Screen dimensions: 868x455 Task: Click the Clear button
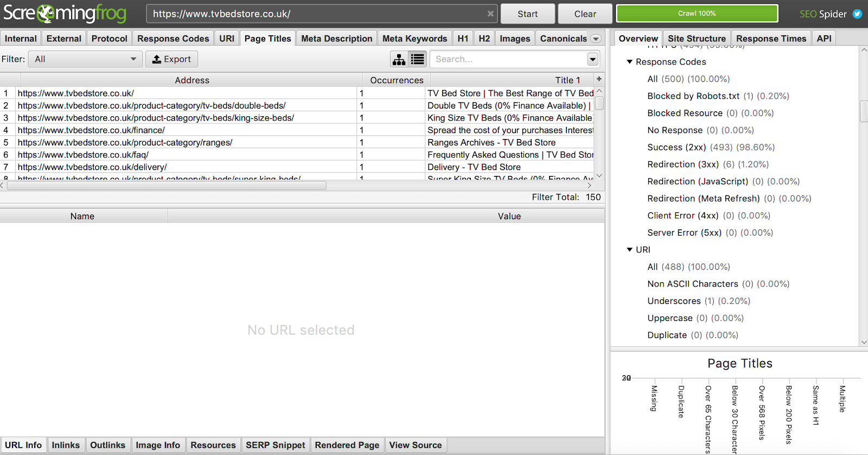(585, 14)
